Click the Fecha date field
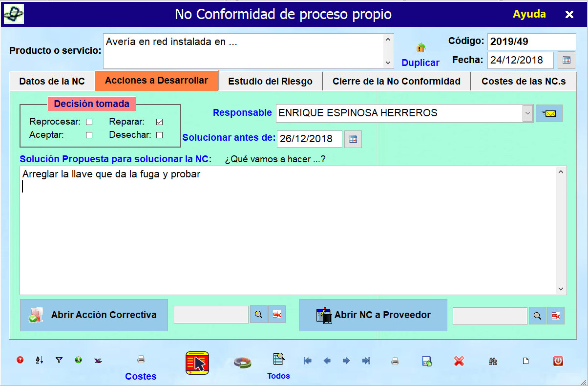588x386 pixels. pos(521,60)
